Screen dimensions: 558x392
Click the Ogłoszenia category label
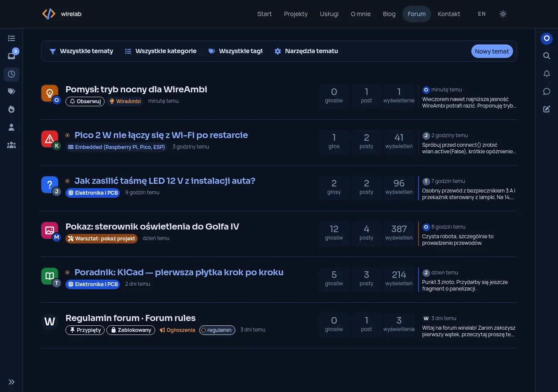[x=177, y=330]
